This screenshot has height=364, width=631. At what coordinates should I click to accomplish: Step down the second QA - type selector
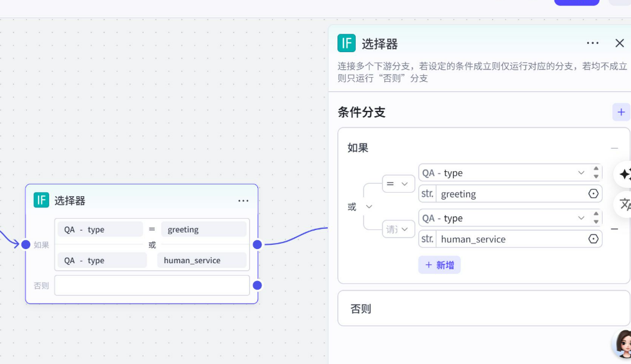pos(596,222)
